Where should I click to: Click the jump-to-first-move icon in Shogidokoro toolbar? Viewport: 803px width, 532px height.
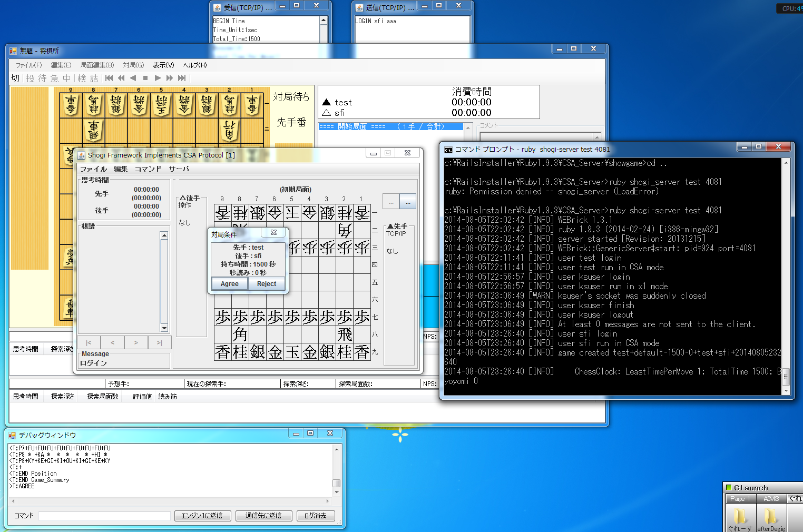109,78
